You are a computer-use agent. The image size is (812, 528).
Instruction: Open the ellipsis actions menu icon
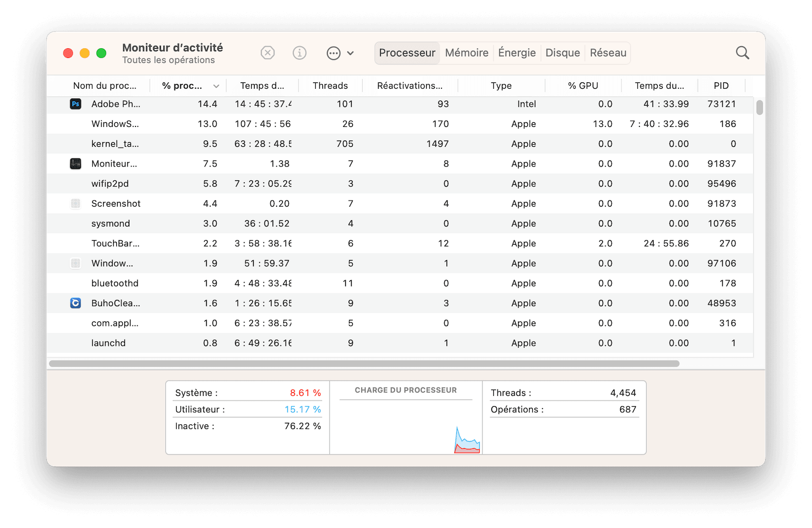(x=333, y=53)
